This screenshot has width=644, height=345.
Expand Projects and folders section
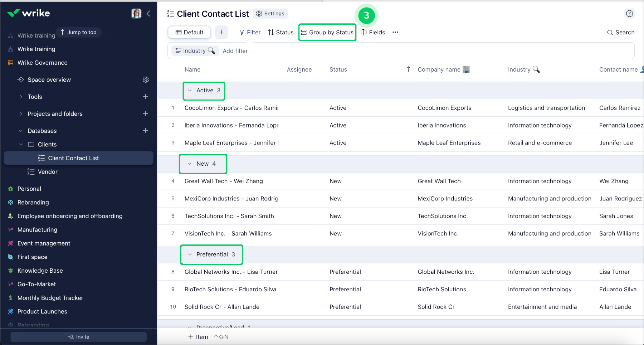[x=21, y=114]
